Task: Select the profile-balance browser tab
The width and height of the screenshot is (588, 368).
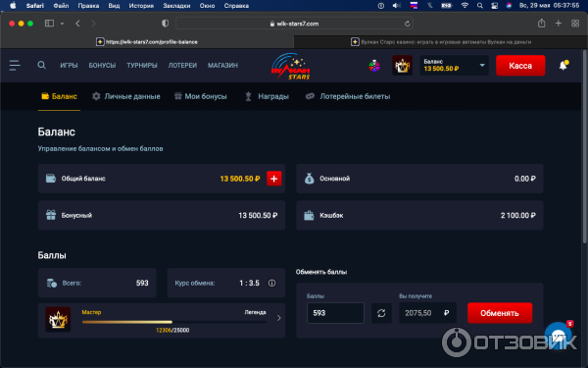Action: coord(147,42)
